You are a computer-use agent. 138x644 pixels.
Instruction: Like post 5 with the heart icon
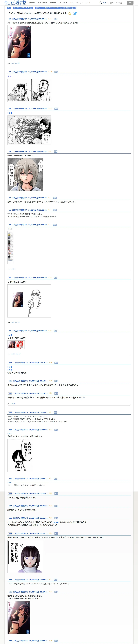pyautogui.click(x=49, y=198)
